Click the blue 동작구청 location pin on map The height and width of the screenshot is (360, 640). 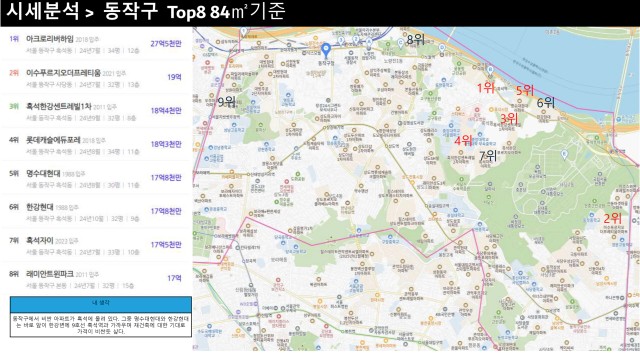(x=326, y=51)
